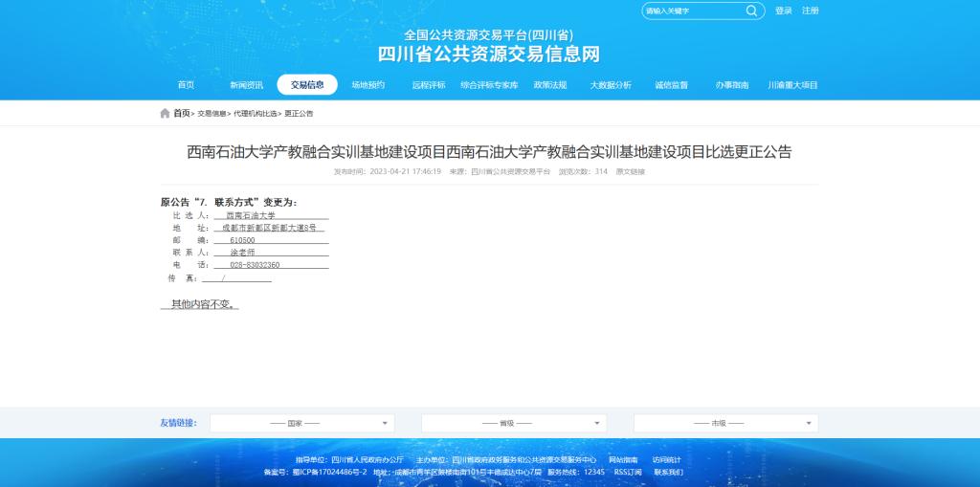Click the 友情链接 label
The image size is (980, 487).
[178, 423]
